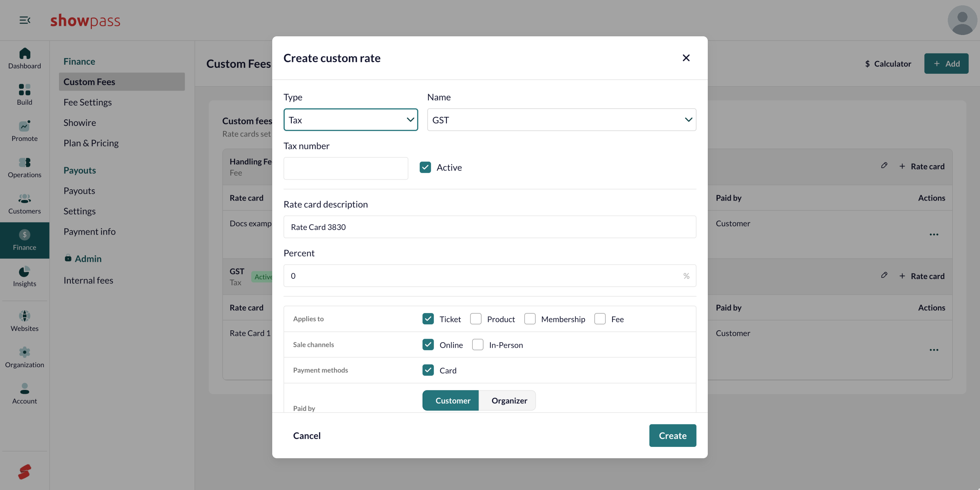Uncheck the Online sale channel
980x490 pixels.
tap(428, 345)
